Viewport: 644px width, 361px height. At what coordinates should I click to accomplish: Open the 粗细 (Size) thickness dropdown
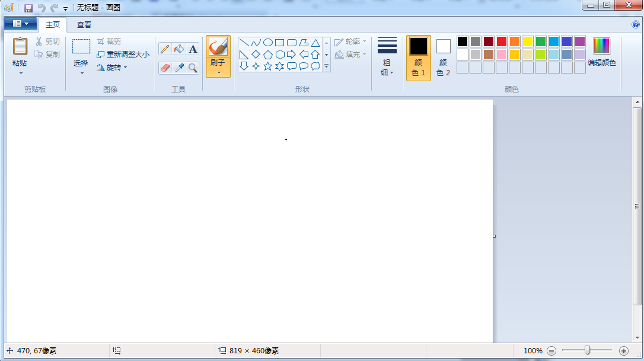[387, 57]
